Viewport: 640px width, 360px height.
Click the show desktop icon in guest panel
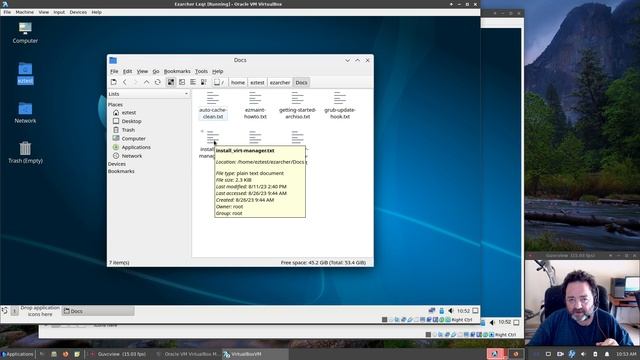coord(475,311)
